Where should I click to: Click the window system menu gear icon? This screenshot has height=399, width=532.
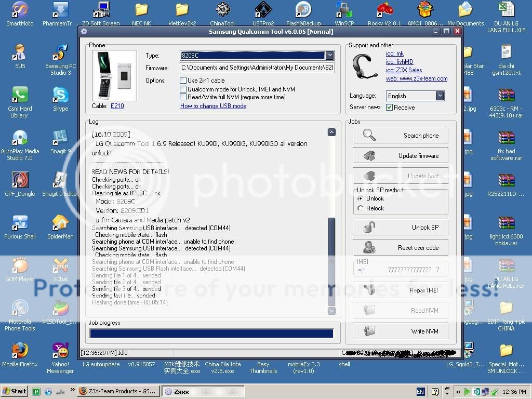coord(84,32)
